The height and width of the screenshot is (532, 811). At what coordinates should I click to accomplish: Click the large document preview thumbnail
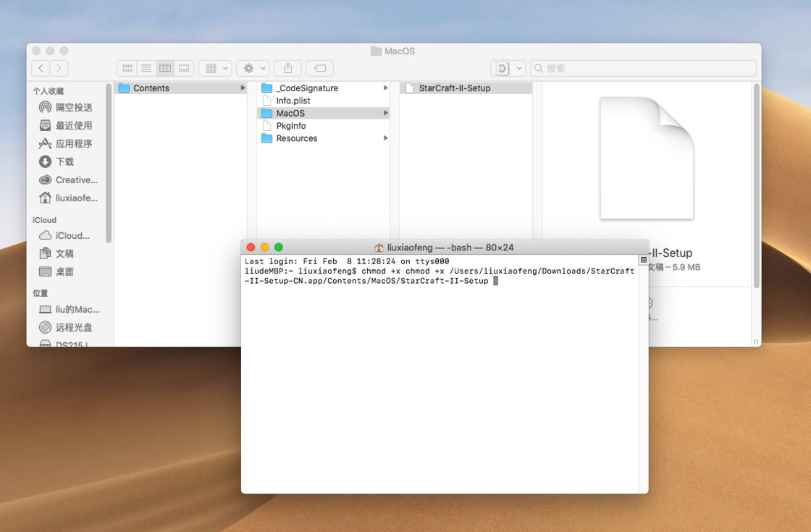(646, 158)
